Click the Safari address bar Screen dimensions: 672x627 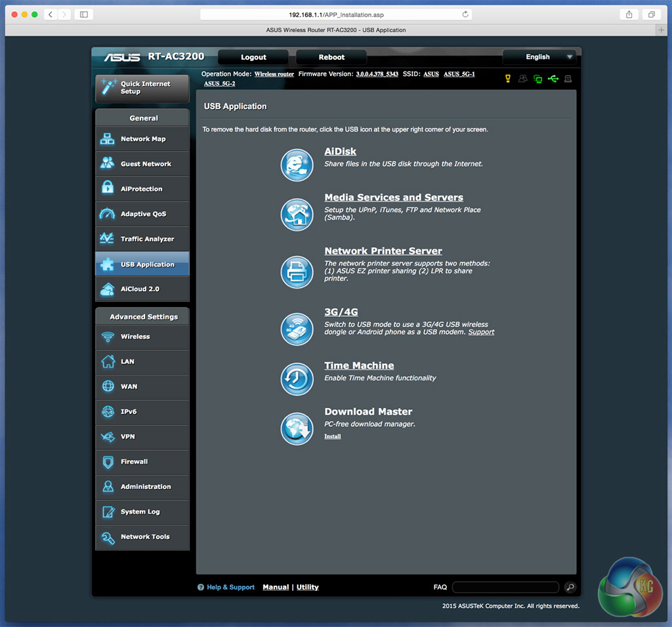336,14
